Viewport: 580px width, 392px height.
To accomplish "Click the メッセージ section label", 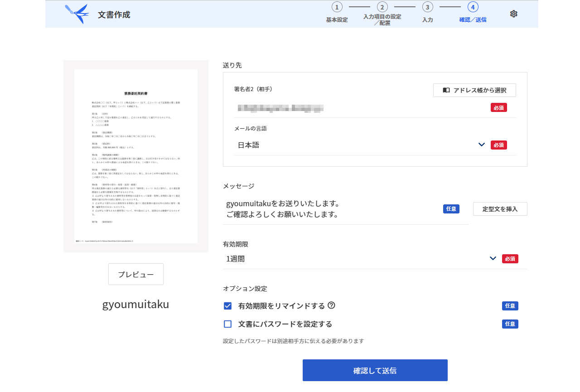I will point(239,186).
